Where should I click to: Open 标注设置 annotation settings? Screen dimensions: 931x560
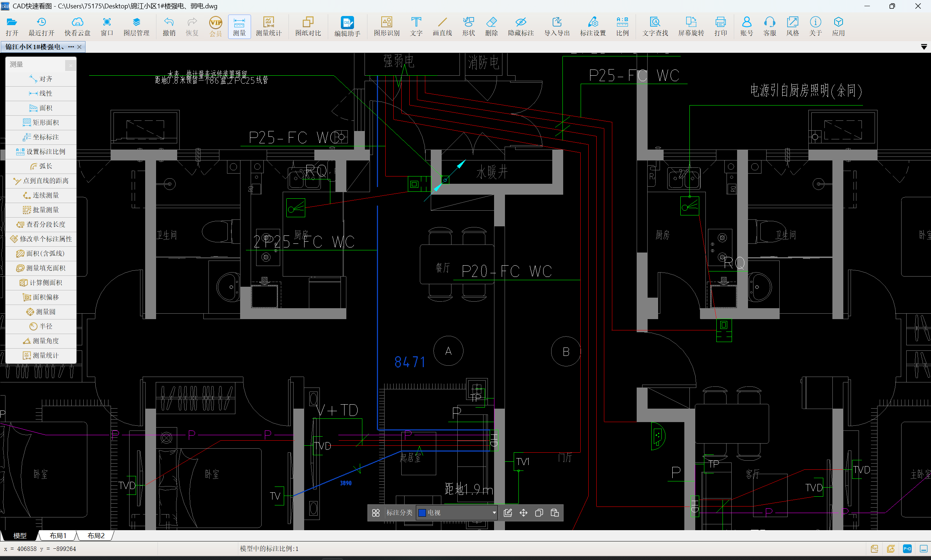click(x=593, y=27)
